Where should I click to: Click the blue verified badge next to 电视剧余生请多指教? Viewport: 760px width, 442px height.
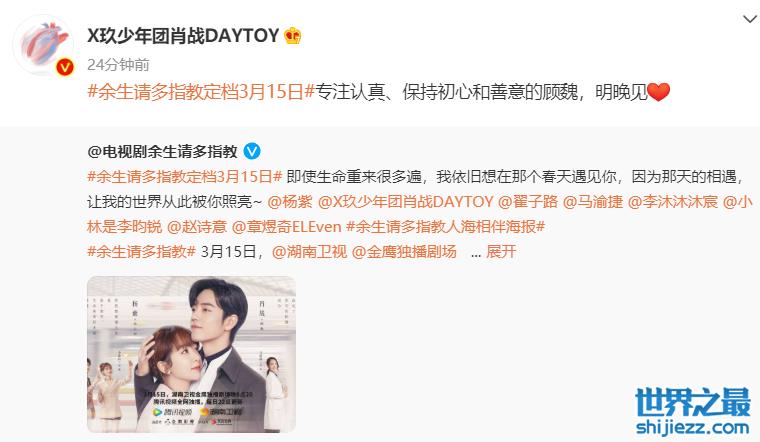click(x=252, y=152)
